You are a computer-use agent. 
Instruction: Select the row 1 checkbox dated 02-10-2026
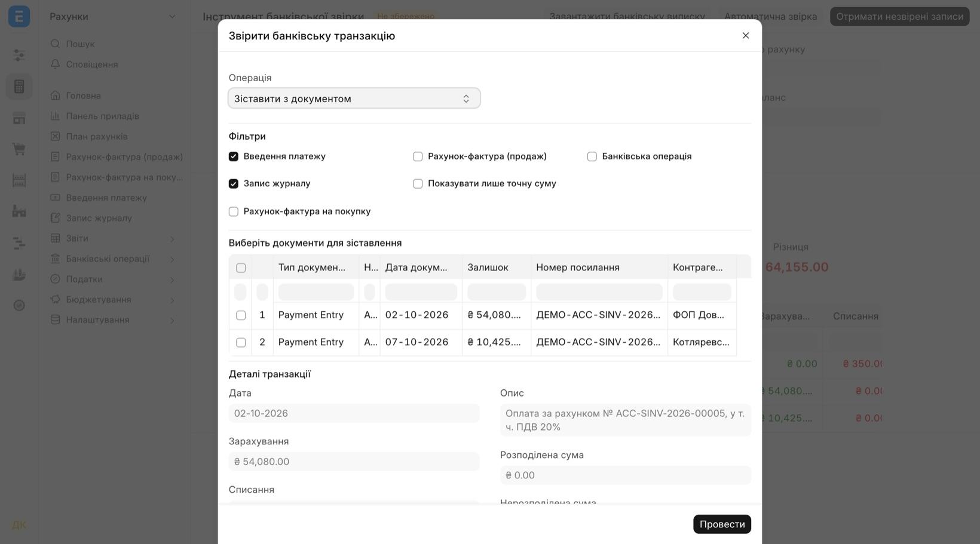tap(241, 315)
